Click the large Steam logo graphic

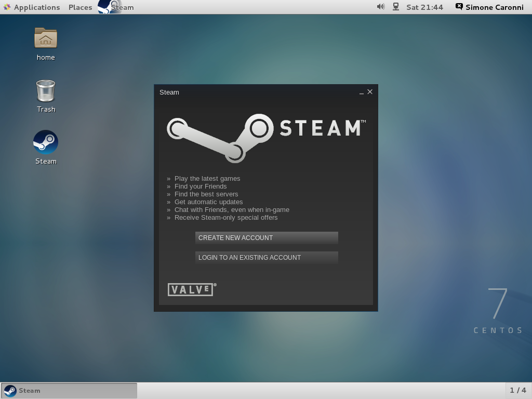click(x=267, y=138)
